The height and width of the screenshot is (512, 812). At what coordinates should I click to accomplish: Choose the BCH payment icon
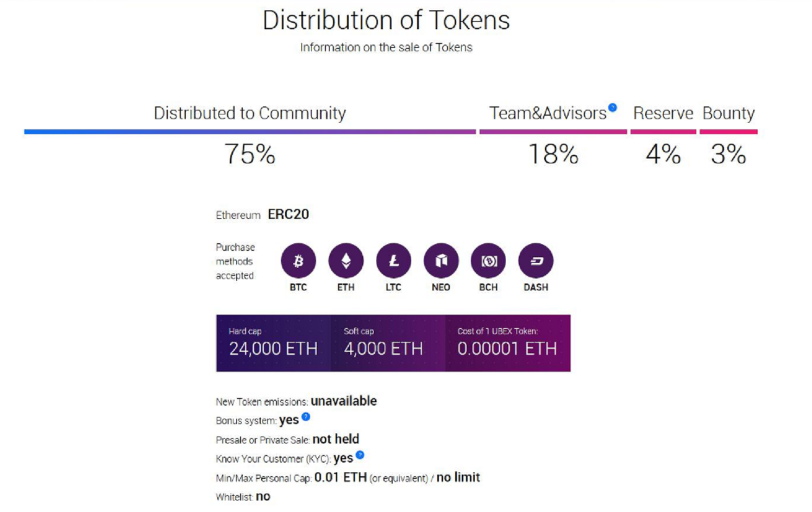(x=488, y=261)
